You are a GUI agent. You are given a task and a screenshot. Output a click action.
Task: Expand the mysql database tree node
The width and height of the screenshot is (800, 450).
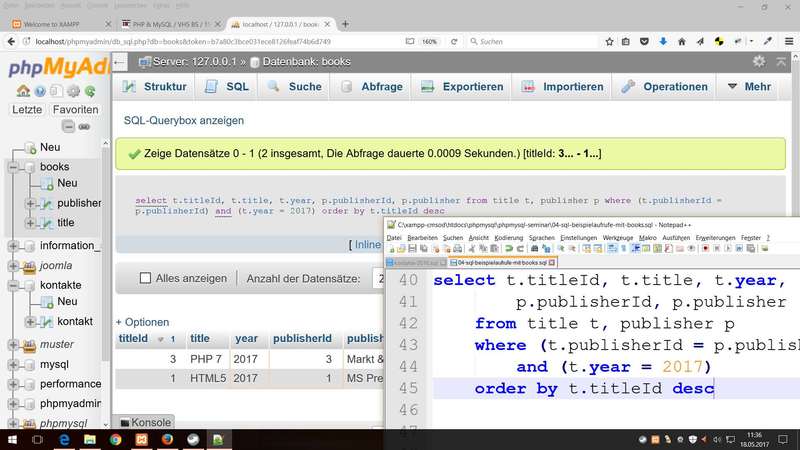(x=13, y=365)
